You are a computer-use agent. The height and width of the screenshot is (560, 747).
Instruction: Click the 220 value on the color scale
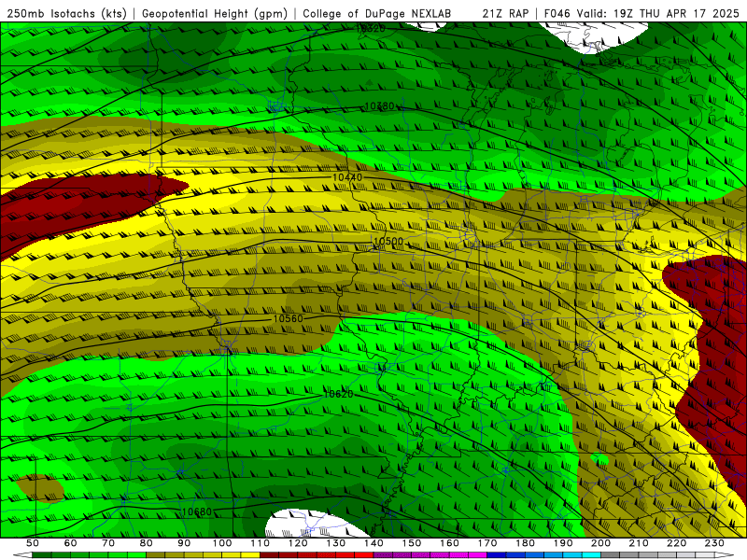tap(676, 543)
